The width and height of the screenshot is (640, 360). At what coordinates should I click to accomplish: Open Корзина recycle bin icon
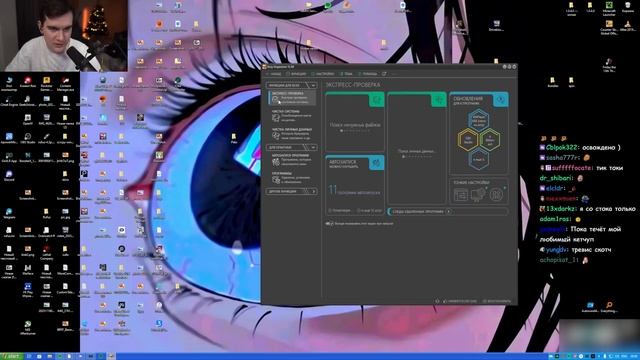628,7
